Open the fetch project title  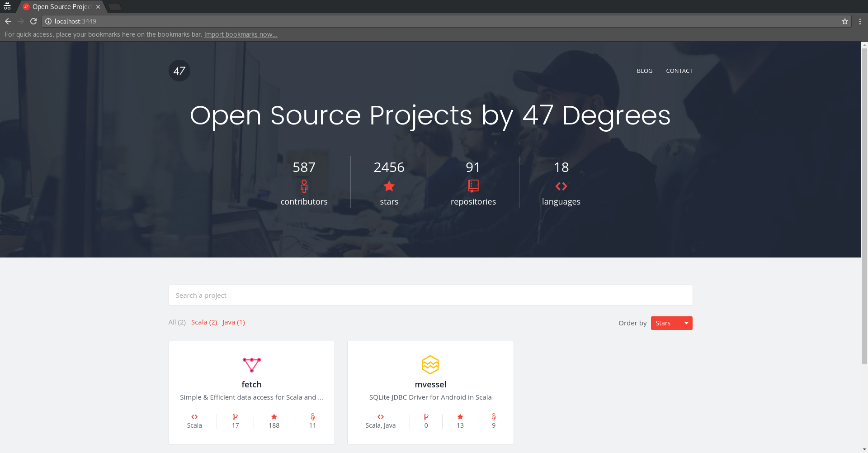252,384
